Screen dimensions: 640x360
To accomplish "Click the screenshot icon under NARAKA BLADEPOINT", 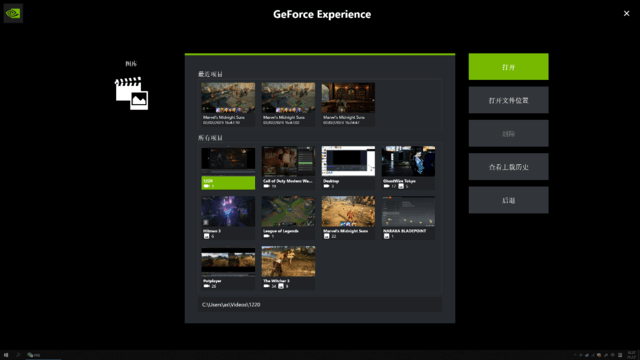I will [x=387, y=236].
